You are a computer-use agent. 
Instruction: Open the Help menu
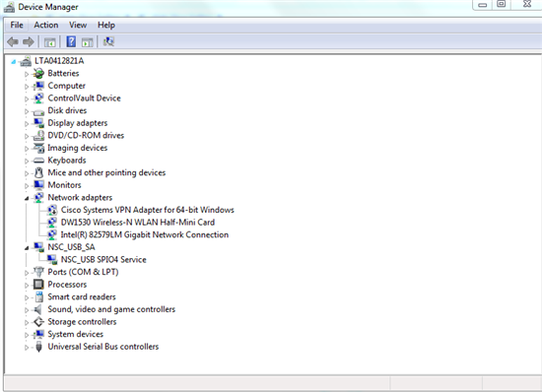tap(106, 25)
